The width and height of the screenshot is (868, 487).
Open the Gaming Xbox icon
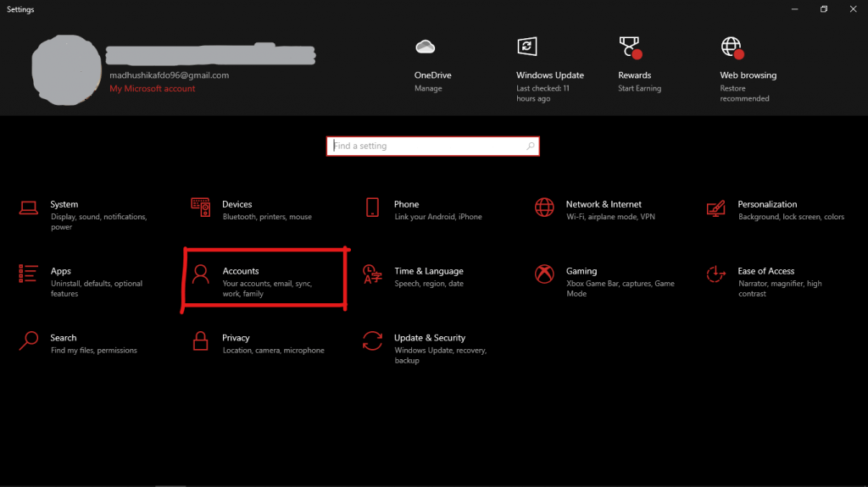coord(544,274)
